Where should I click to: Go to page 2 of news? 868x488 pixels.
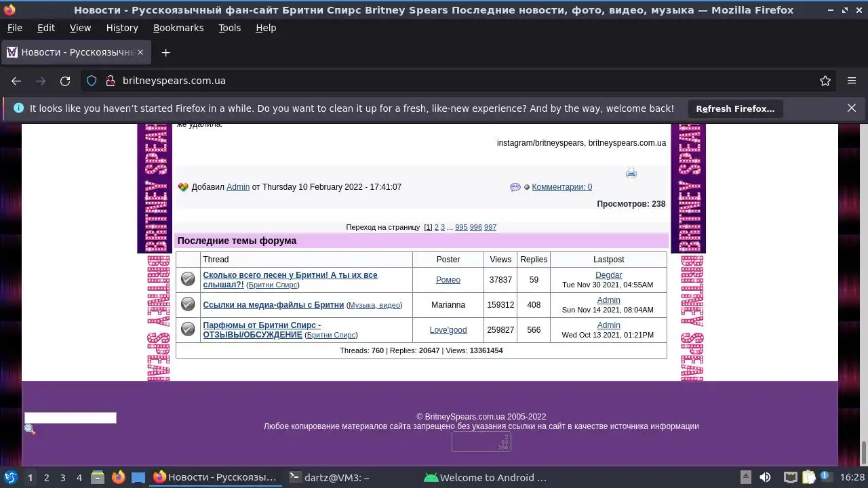click(x=437, y=228)
